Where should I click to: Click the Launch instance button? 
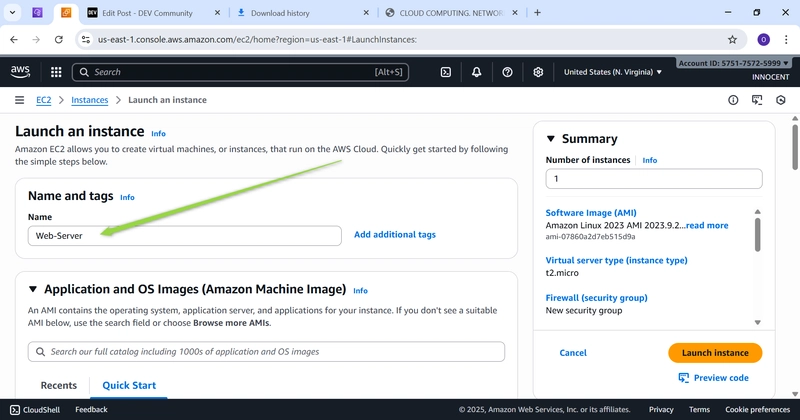tap(715, 353)
